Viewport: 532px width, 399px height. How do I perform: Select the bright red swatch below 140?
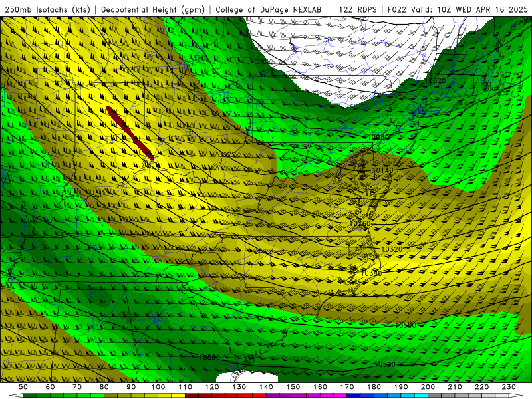coord(259,396)
